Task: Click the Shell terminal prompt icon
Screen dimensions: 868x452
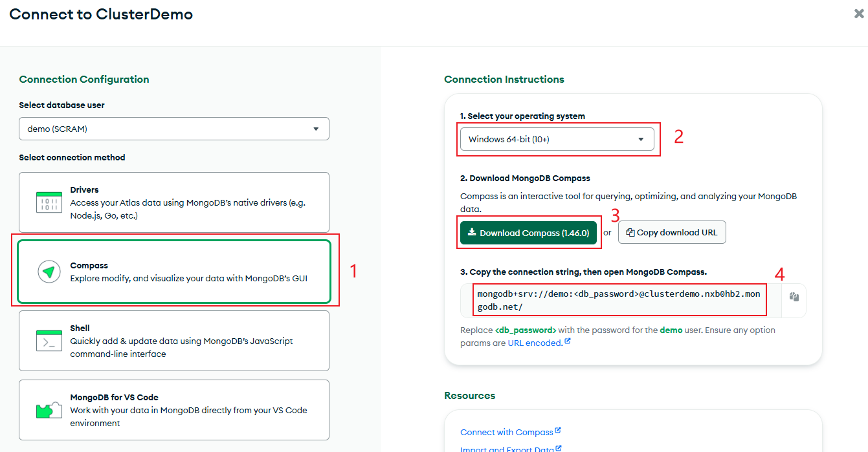Action: 49,341
